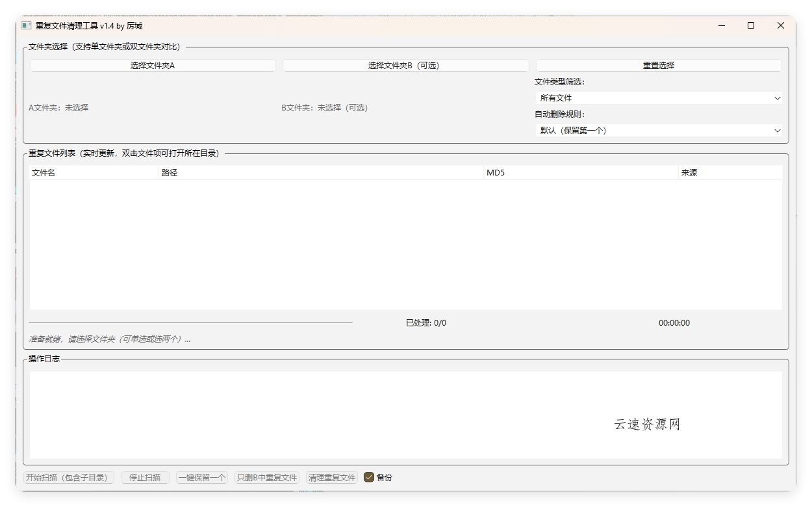
Task: Click the 选择文件夹B（可选）button
Action: [x=405, y=65]
